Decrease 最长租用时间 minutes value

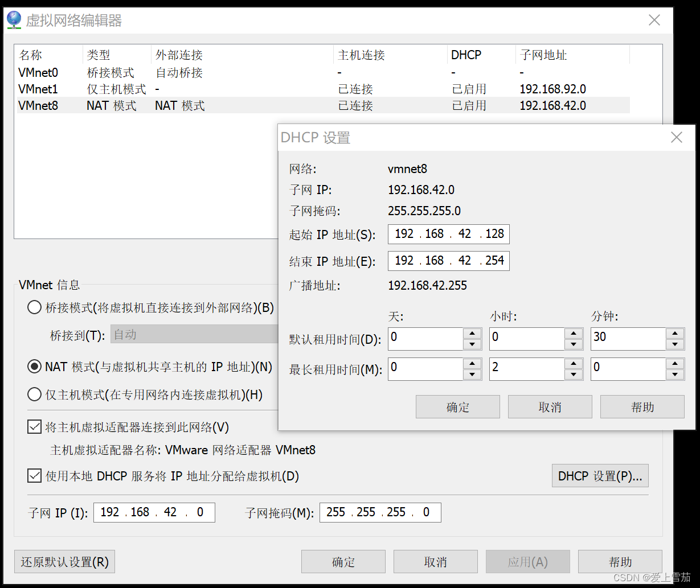click(x=675, y=374)
